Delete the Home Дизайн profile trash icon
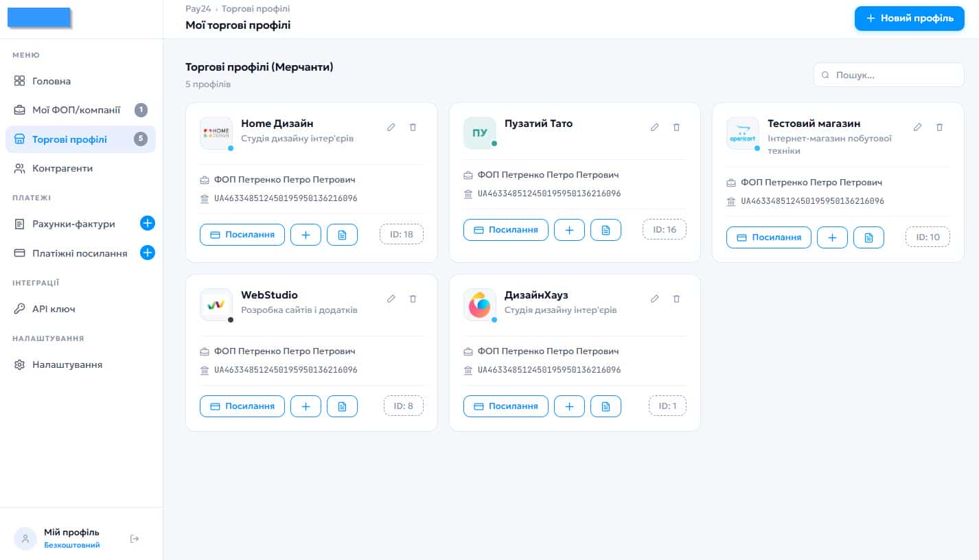This screenshot has height=560, width=979. point(413,127)
